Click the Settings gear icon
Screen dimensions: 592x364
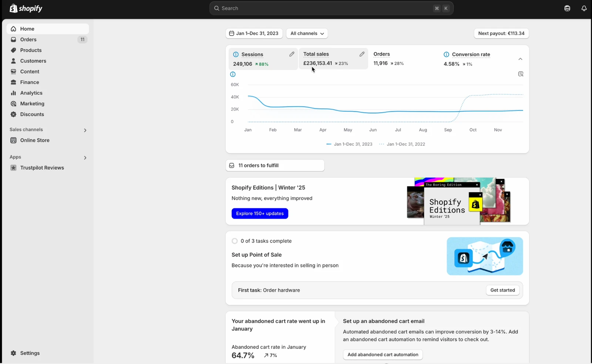point(14,353)
